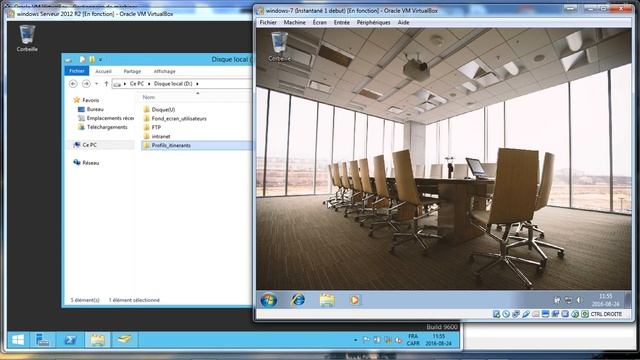Image resolution: width=640 pixels, height=360 pixels.
Task: Open Windows 7 Start menu orb
Action: pyautogui.click(x=269, y=300)
